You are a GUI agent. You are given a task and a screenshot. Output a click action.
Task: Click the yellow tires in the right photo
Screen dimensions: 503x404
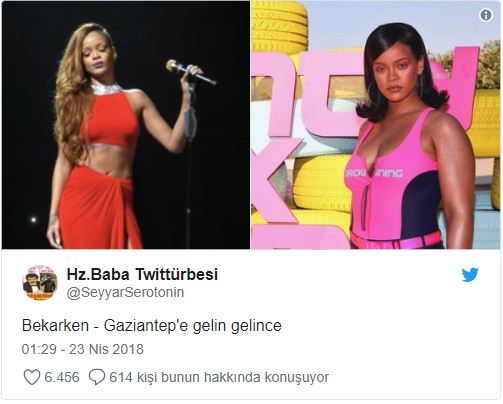point(323,182)
